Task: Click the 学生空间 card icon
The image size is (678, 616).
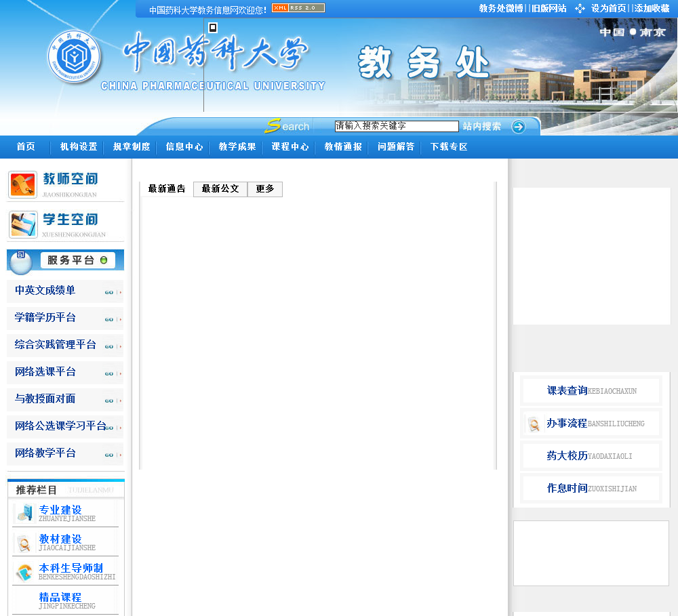Action: (x=23, y=225)
